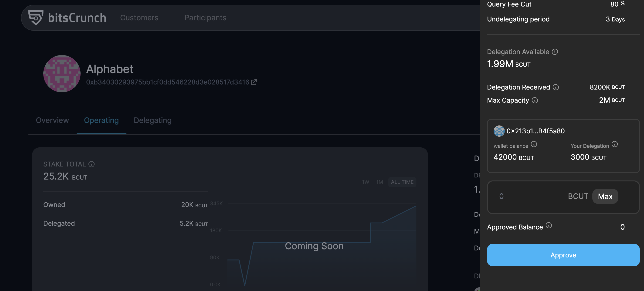
Task: Click the Approved Balance 0 value
Action: click(x=623, y=227)
